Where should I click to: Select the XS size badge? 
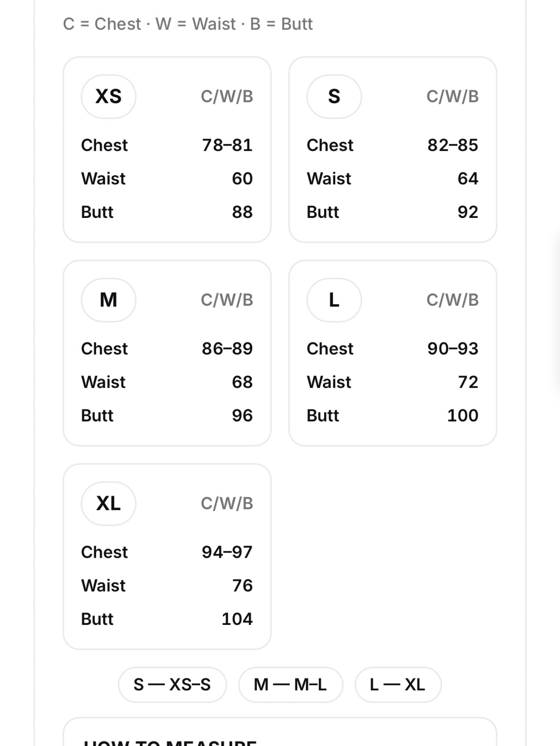(109, 96)
